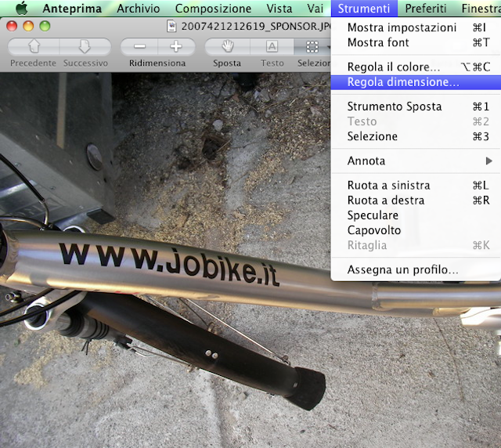Viewport: 501px width, 448px height.
Task: Open the Composizione menu
Action: coord(213,9)
